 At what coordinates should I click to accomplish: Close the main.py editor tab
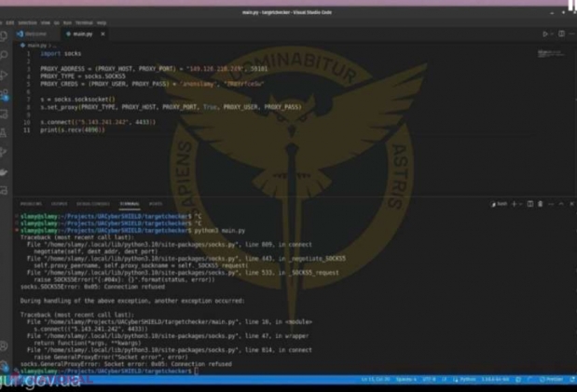[x=102, y=34]
